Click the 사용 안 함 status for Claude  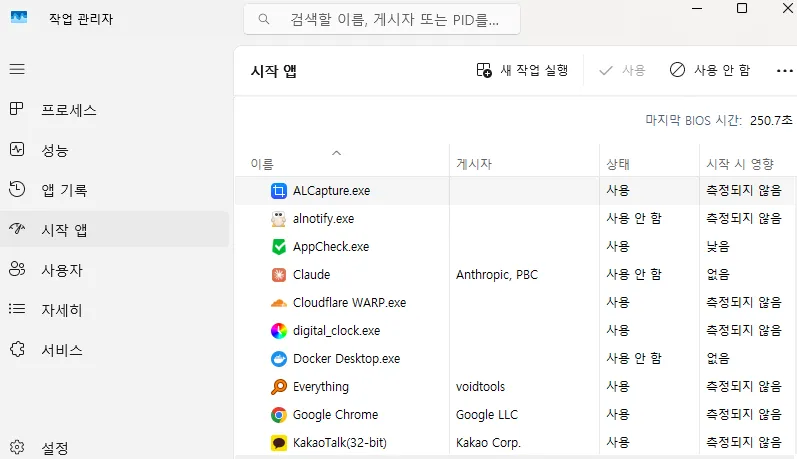[634, 274]
